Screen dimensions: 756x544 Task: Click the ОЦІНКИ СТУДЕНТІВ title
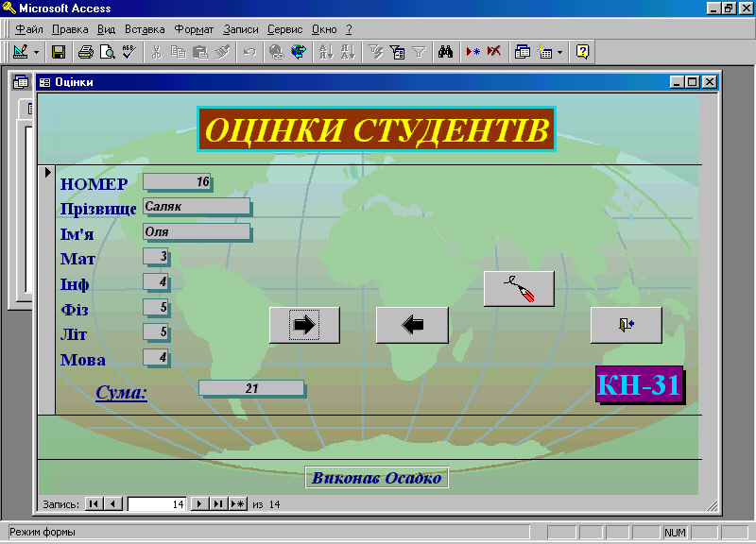click(x=376, y=129)
